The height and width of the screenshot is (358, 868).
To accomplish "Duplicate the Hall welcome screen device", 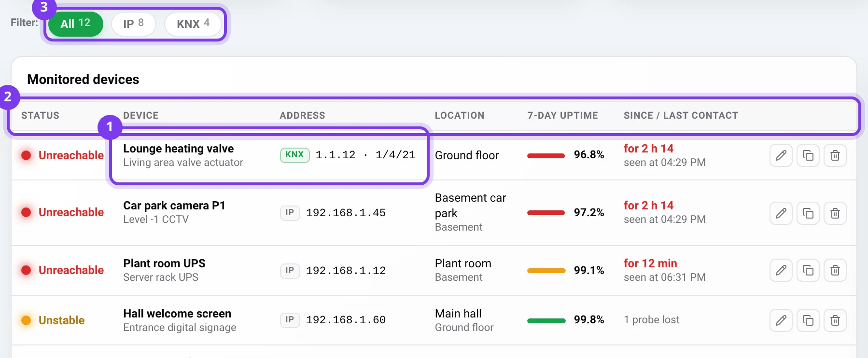I will click(808, 320).
